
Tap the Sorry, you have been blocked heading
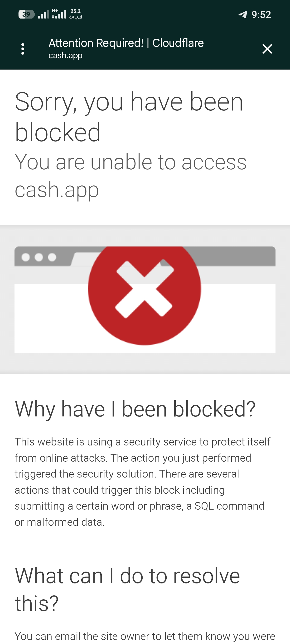[x=129, y=117]
